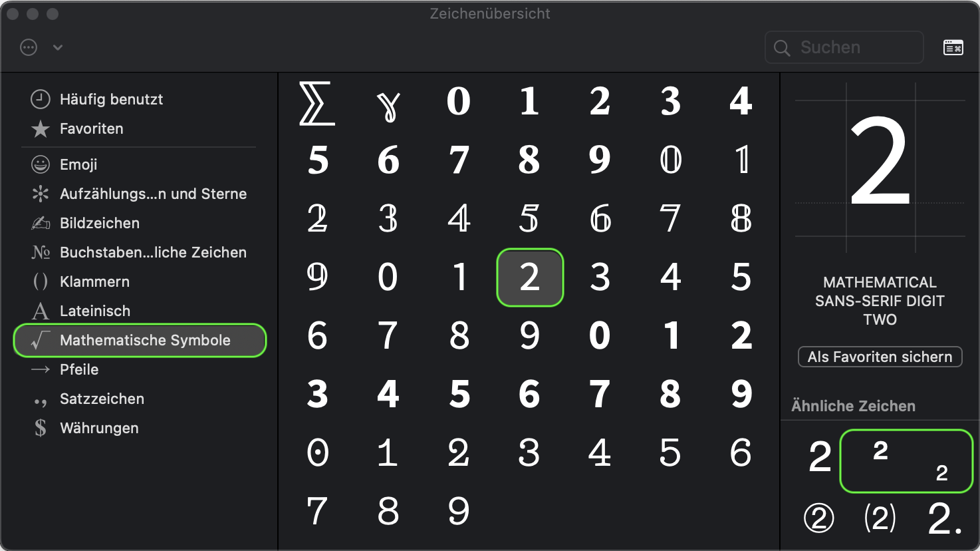Select Aufzählungszeichen und Sterne category
980x551 pixels.
153,194
